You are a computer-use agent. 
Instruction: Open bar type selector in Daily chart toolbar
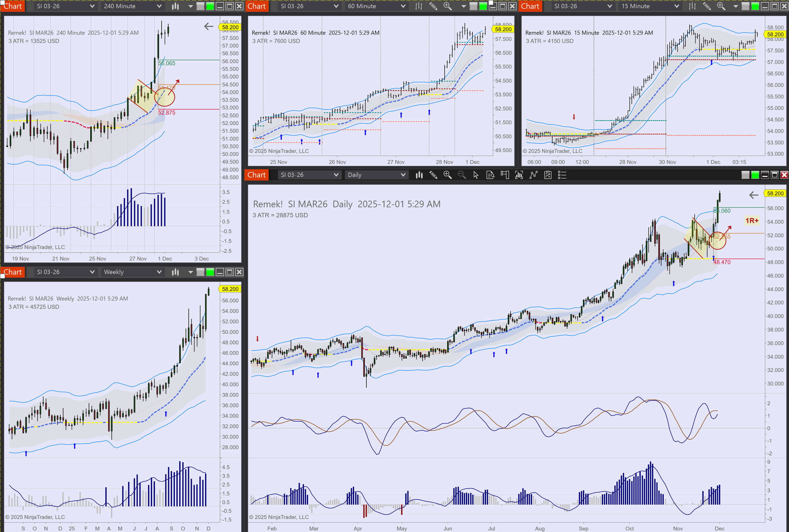coord(419,175)
